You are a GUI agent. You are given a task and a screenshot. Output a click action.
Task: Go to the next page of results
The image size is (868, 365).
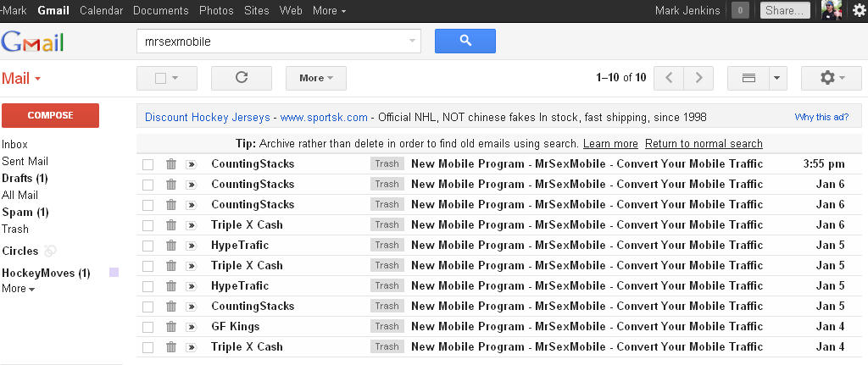click(x=698, y=78)
